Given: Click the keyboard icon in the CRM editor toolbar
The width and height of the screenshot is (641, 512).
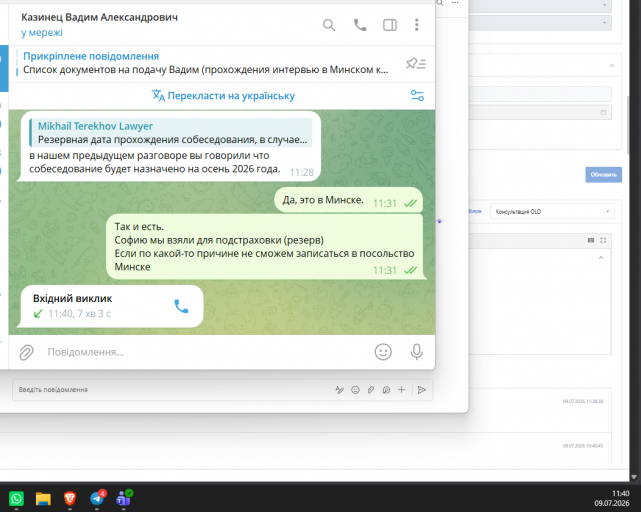Looking at the screenshot, I should click(591, 240).
